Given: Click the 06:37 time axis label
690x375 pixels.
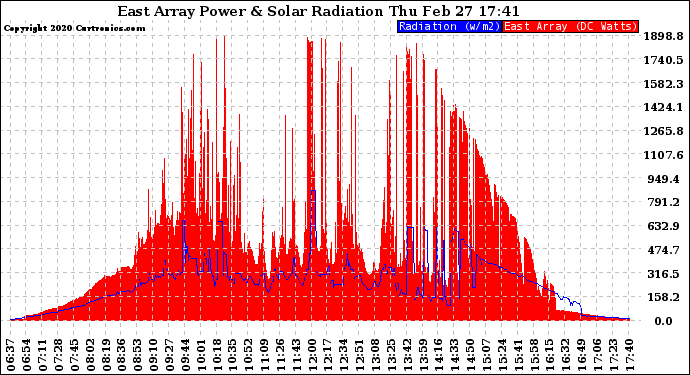Looking at the screenshot, I should pyautogui.click(x=11, y=355).
